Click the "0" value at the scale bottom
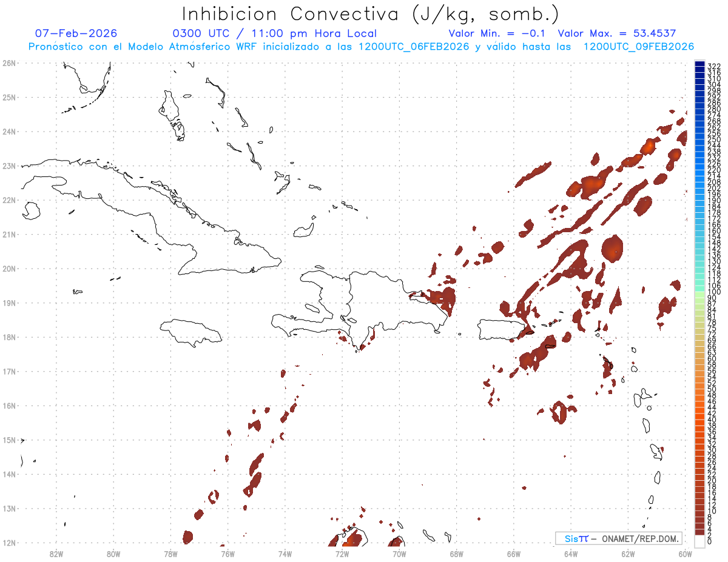The height and width of the screenshot is (562, 728). (x=710, y=541)
